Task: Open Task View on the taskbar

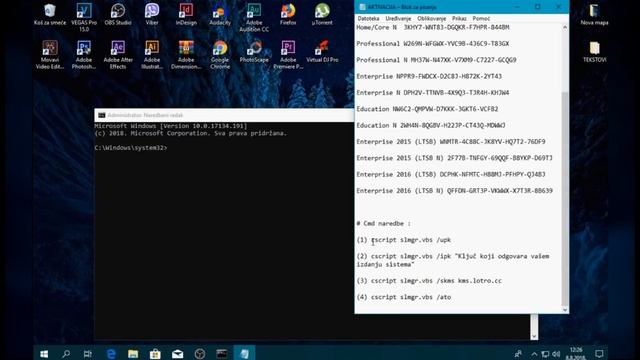Action: [x=87, y=353]
